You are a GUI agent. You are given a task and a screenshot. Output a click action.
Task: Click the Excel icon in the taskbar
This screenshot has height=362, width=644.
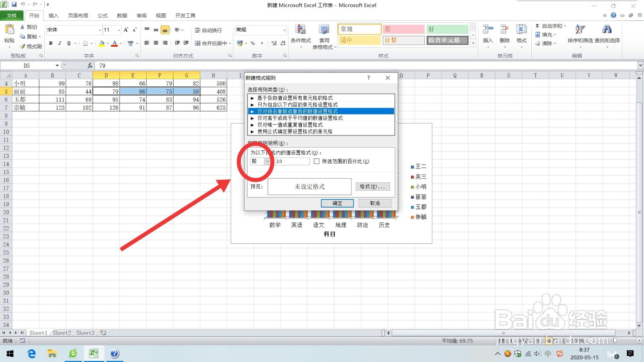[x=94, y=354]
